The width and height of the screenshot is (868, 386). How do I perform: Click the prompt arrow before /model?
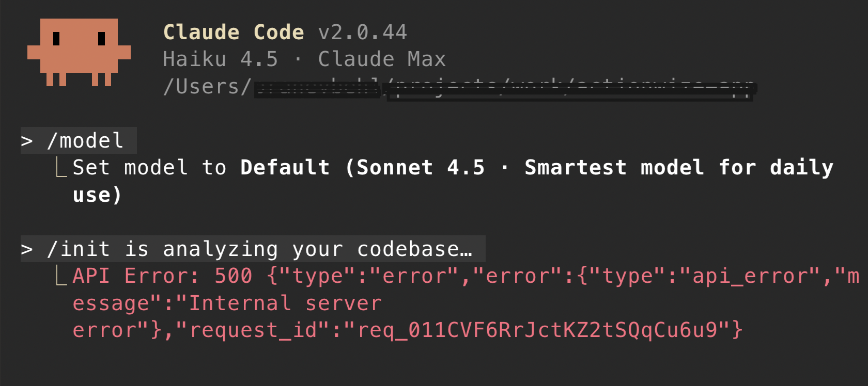click(27, 141)
